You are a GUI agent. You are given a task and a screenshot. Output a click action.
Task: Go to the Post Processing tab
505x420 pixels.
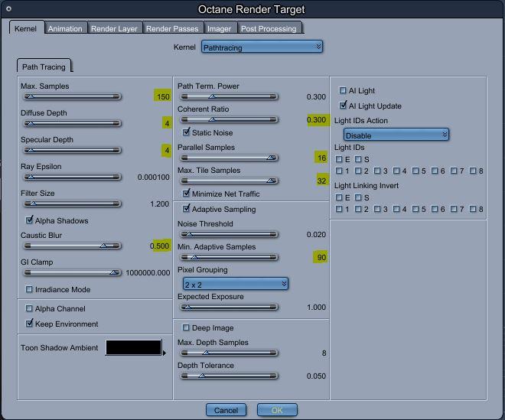coord(269,28)
